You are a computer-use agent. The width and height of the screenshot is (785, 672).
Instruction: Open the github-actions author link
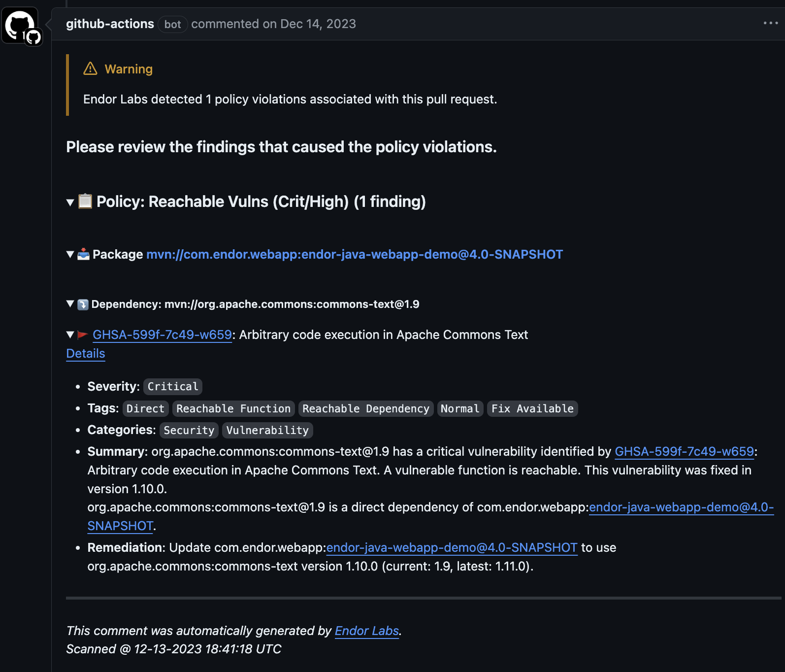point(110,24)
